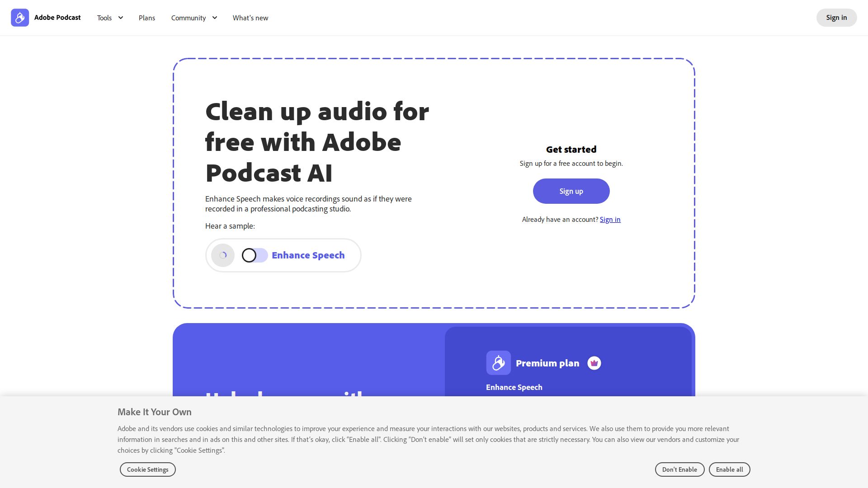Click the Enhance Speech label next to the toggle

tap(308, 255)
